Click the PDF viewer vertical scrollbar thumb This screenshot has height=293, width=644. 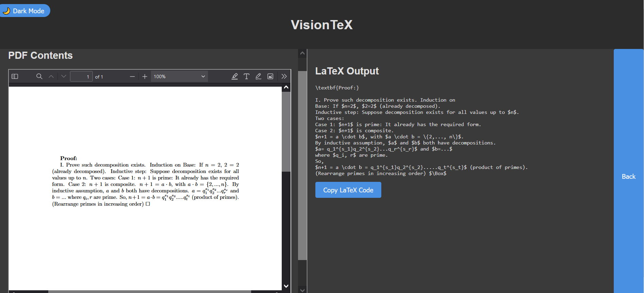pos(286,132)
